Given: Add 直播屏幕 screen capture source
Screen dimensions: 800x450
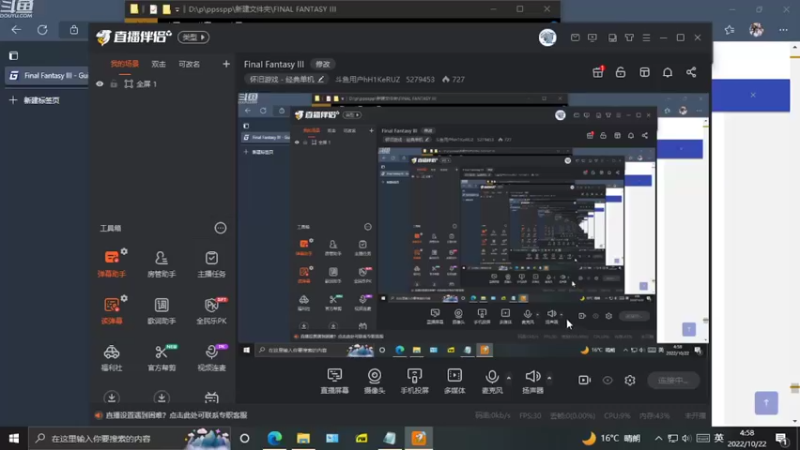Looking at the screenshot, I should tap(335, 381).
